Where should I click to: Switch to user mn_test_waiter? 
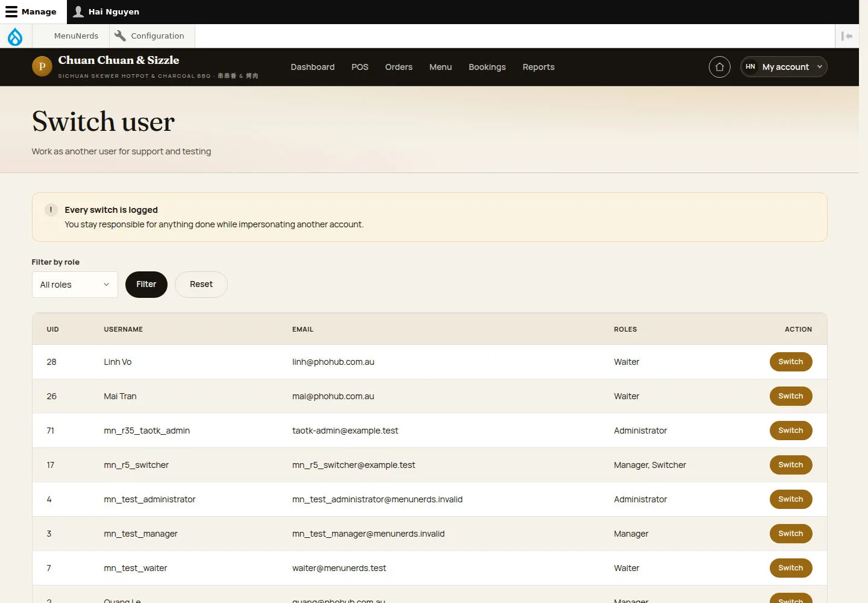point(791,568)
